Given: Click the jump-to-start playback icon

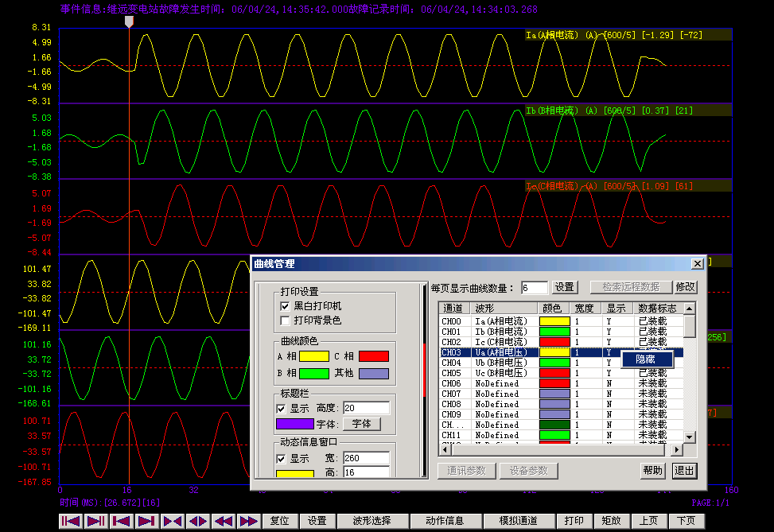Looking at the screenshot, I should [x=71, y=521].
